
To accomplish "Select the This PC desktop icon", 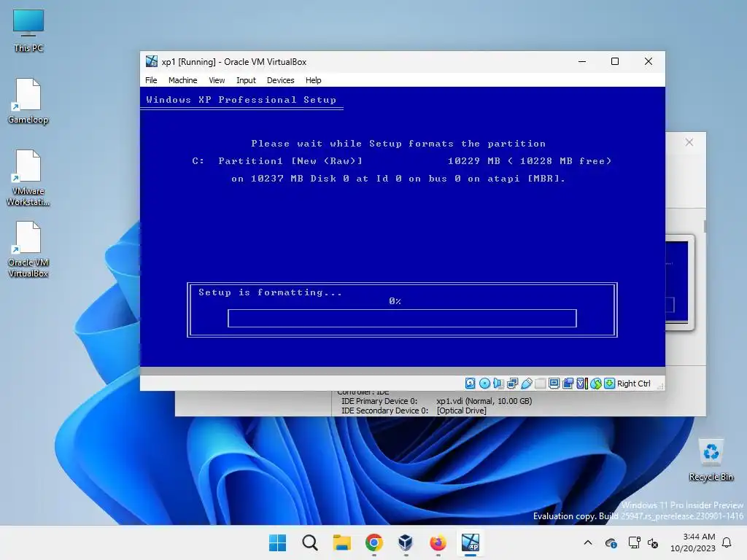I will (28, 31).
